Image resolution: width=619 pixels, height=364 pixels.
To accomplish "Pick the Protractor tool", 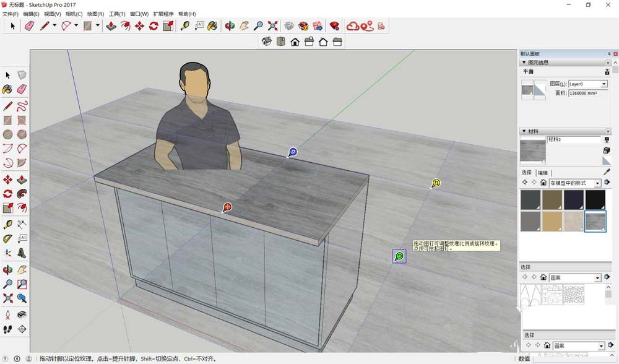I will coord(7,238).
